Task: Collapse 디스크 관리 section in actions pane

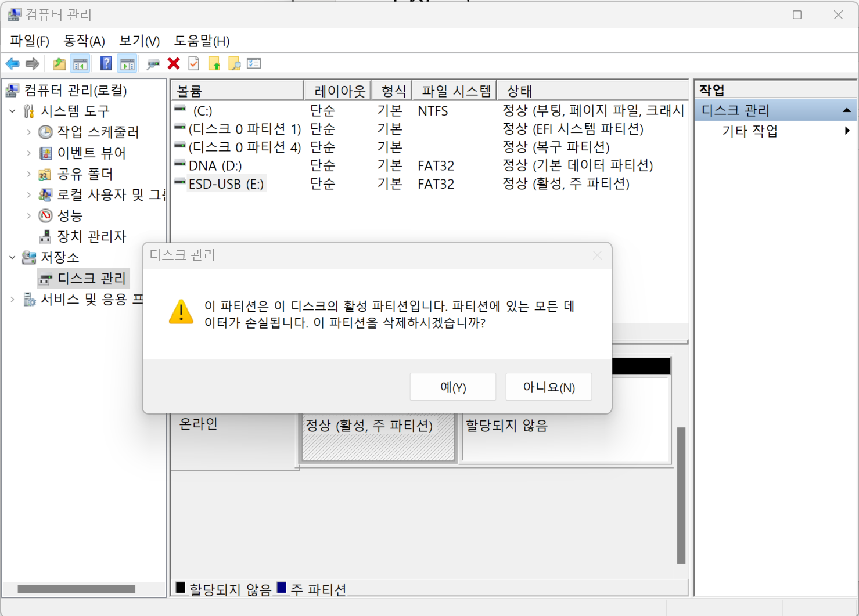Action: (847, 110)
